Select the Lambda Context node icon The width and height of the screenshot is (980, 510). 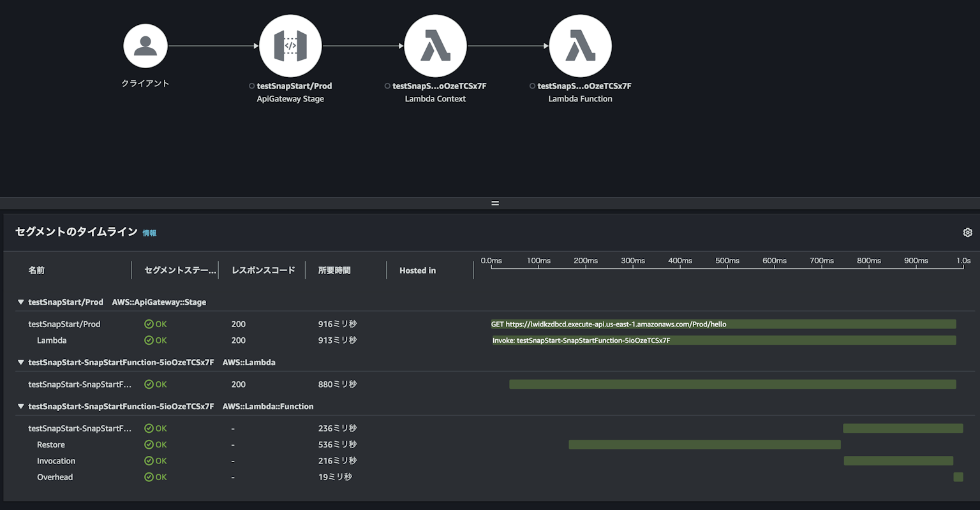point(435,45)
